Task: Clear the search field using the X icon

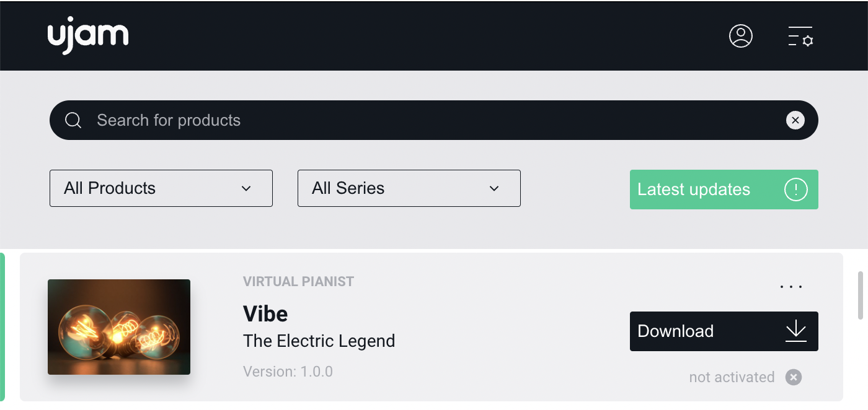Action: tap(795, 120)
